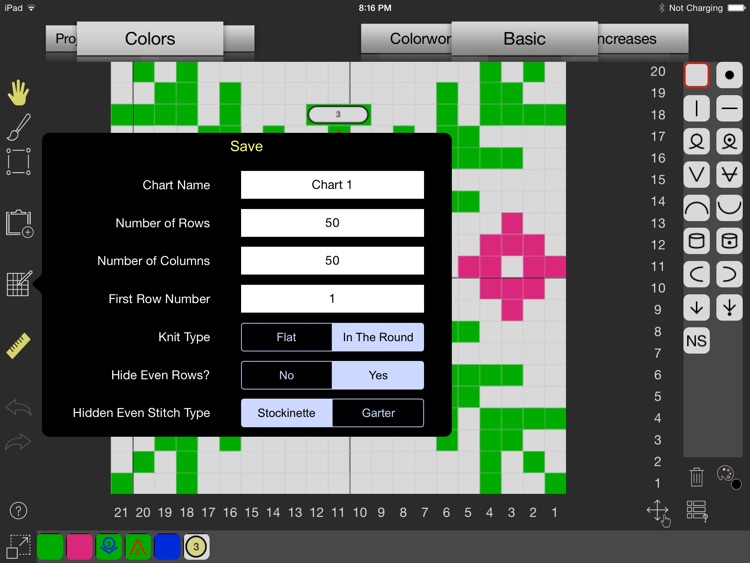Select the open-left C curve symbol
The height and width of the screenshot is (563, 750).
tap(696, 275)
